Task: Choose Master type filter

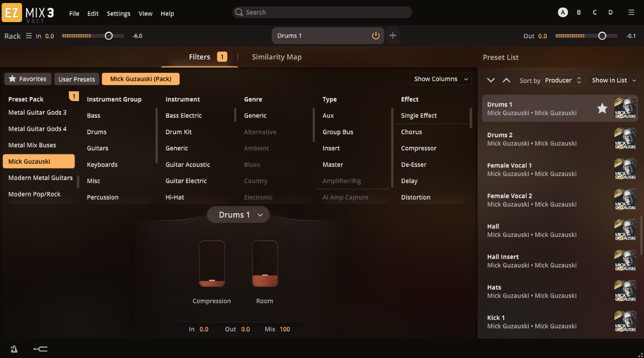Action: point(333,164)
